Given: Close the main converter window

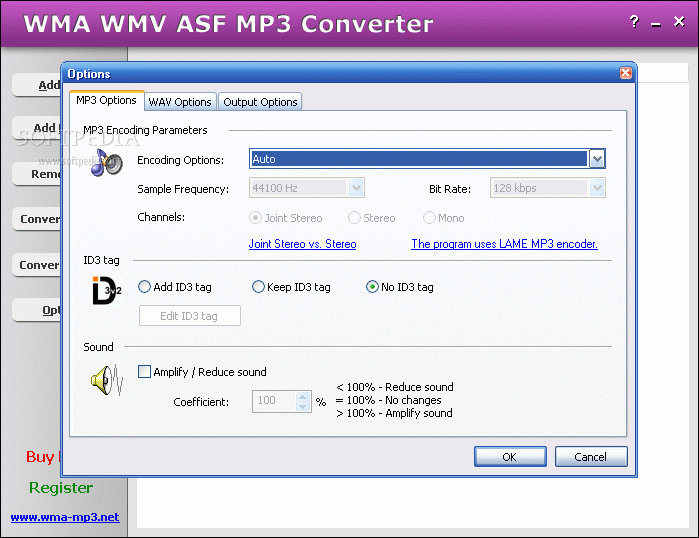Looking at the screenshot, I should tap(679, 21).
